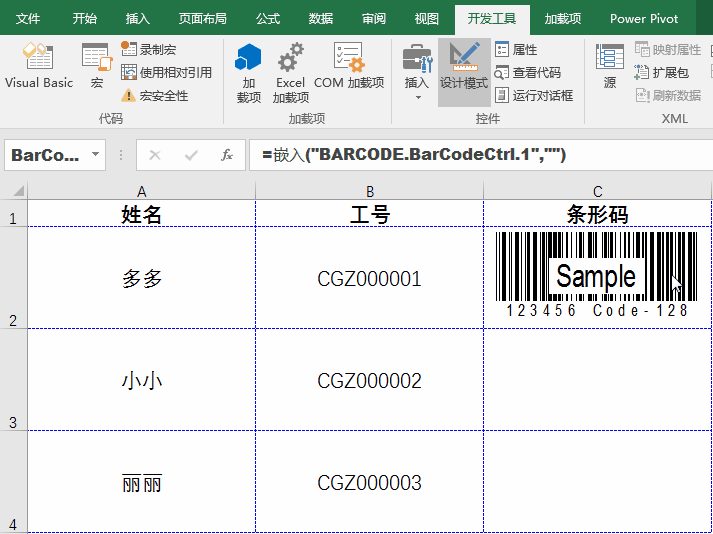Open the 宏 macros dialog

tap(97, 66)
